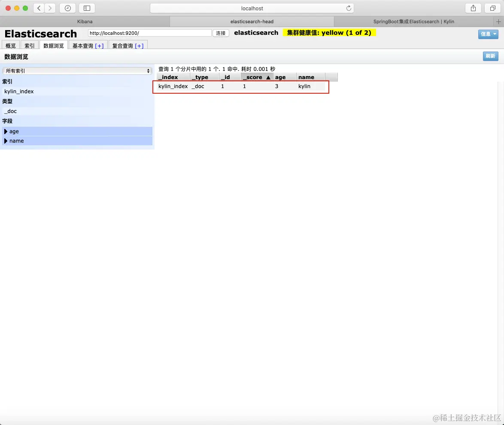
Task: Click the 连接 connect button
Action: click(x=220, y=33)
